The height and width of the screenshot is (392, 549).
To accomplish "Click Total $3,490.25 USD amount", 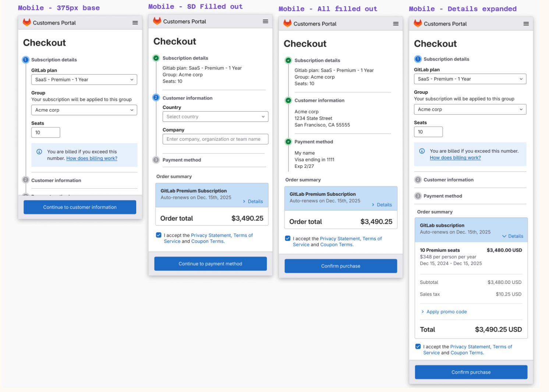I will coord(498,329).
